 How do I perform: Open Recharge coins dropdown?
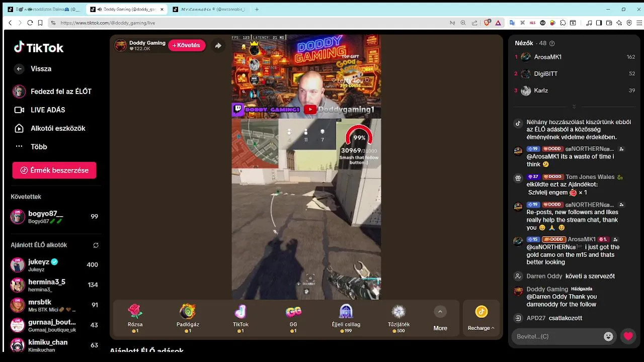click(x=481, y=319)
